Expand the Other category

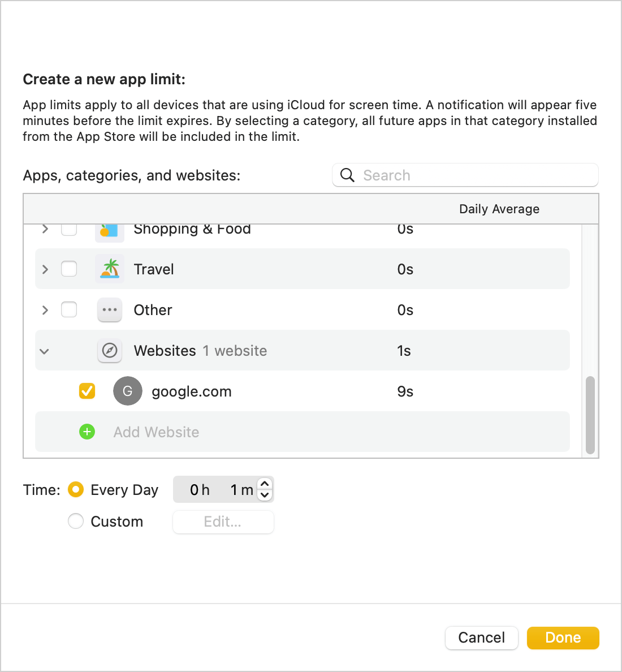(45, 309)
